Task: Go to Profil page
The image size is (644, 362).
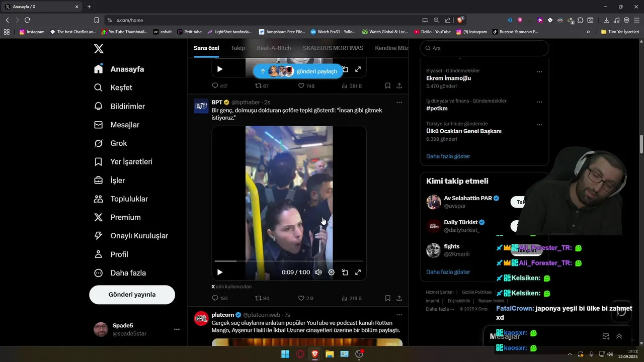Action: click(x=111, y=254)
